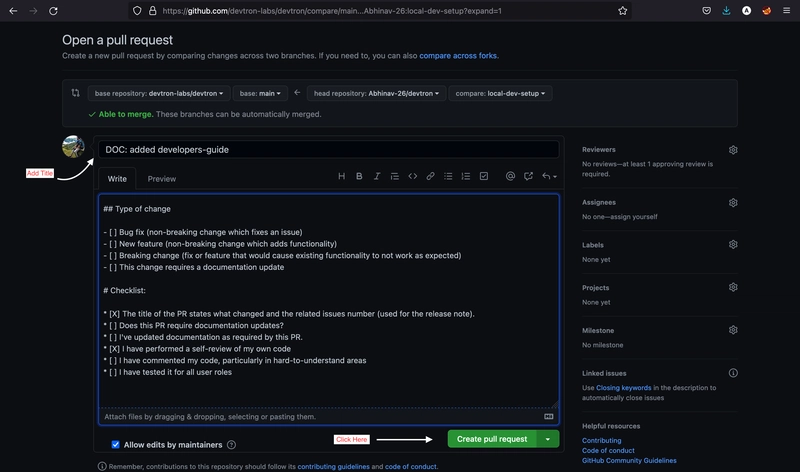Click the pull request title field

click(x=328, y=149)
